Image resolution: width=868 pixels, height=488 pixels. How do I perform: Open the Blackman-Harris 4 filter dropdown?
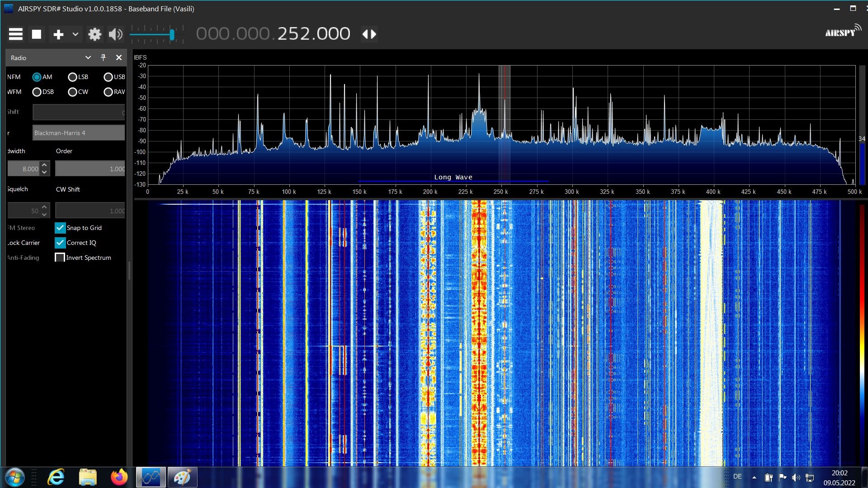pos(78,133)
